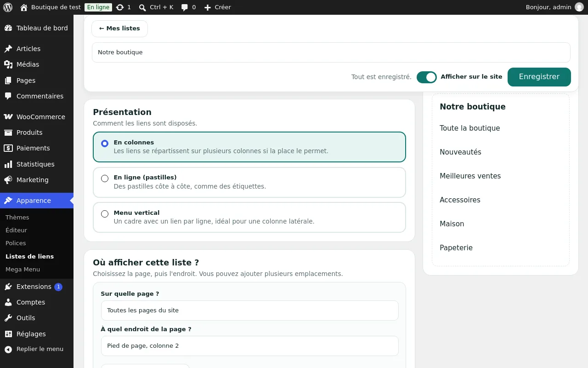This screenshot has height=368, width=588.
Task: Click the Nouveautés preview entry
Action: click(461, 152)
